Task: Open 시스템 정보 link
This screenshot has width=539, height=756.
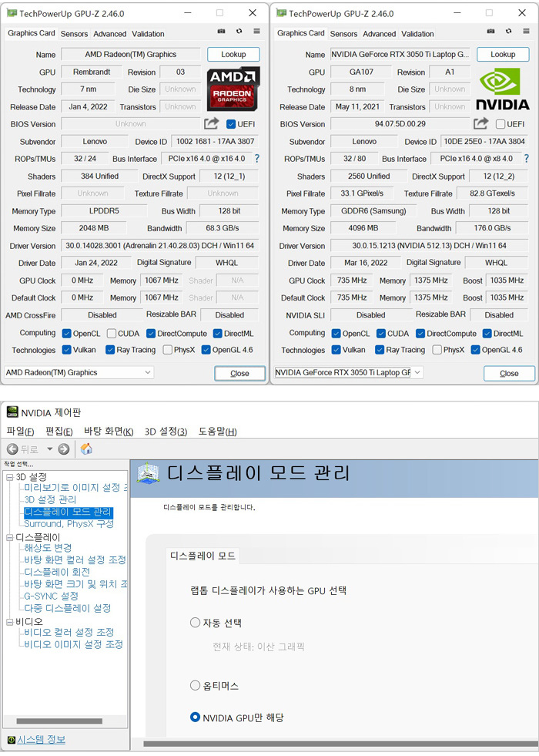Action: [42, 740]
